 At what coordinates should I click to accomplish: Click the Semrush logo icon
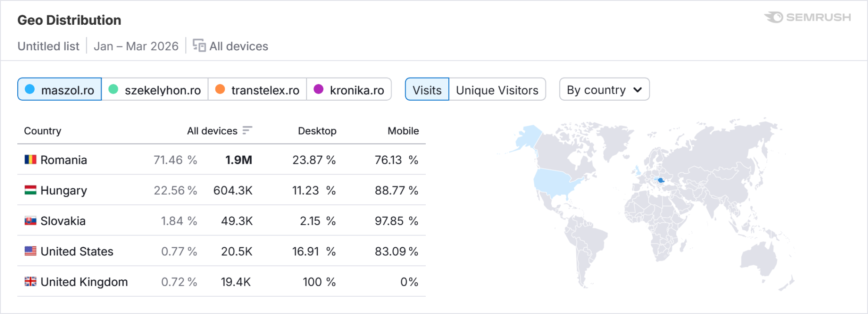[x=774, y=17]
